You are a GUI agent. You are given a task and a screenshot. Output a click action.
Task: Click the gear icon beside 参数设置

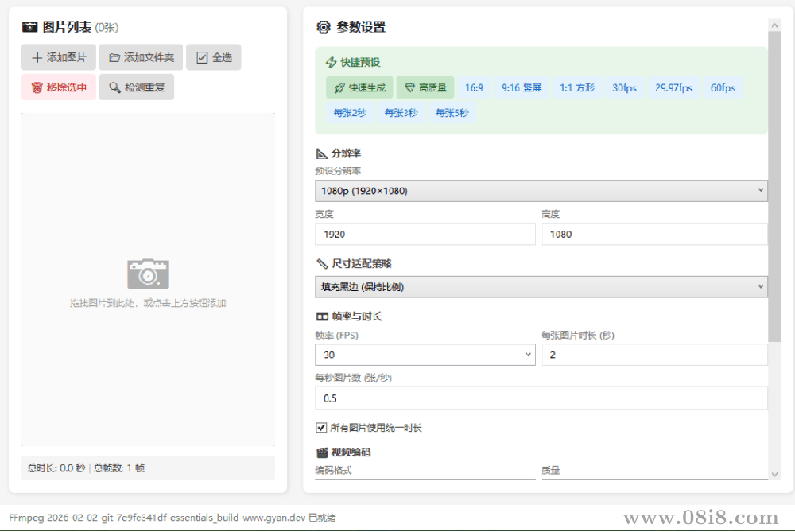pos(323,27)
